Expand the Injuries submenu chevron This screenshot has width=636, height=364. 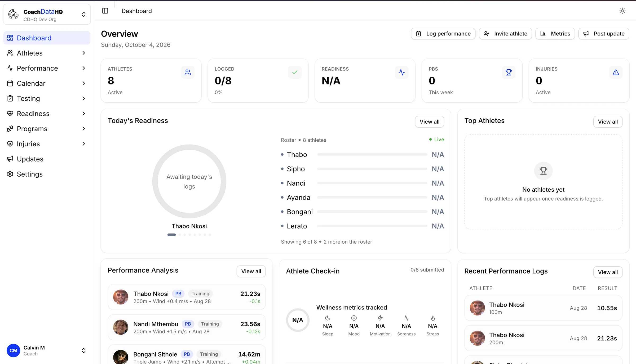coord(84,143)
